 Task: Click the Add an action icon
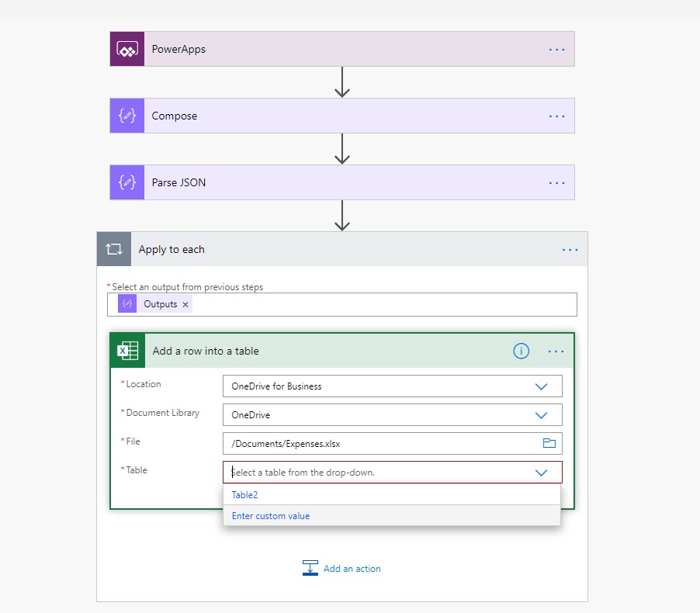point(310,568)
